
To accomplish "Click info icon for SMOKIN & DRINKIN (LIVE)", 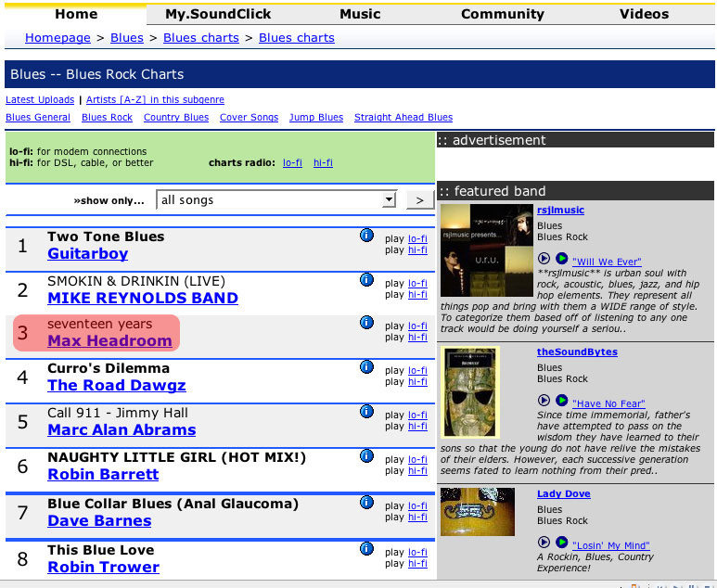I will pyautogui.click(x=365, y=280).
